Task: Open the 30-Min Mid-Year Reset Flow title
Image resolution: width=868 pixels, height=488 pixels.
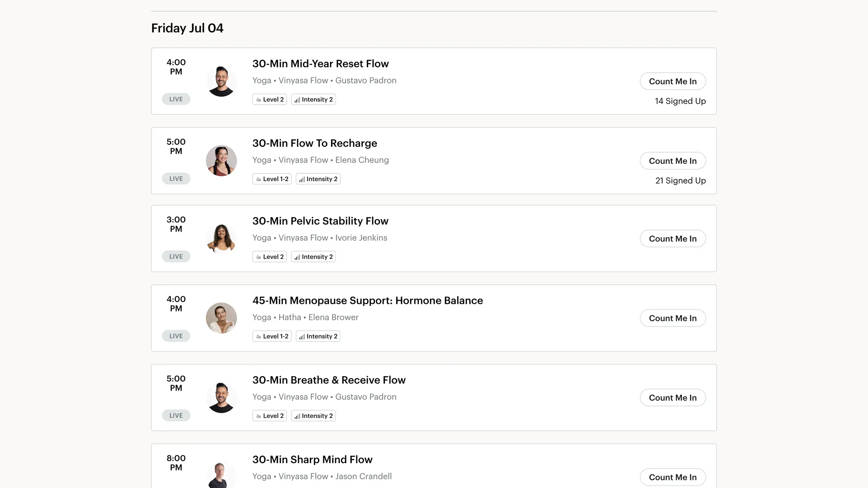Action: pos(320,64)
